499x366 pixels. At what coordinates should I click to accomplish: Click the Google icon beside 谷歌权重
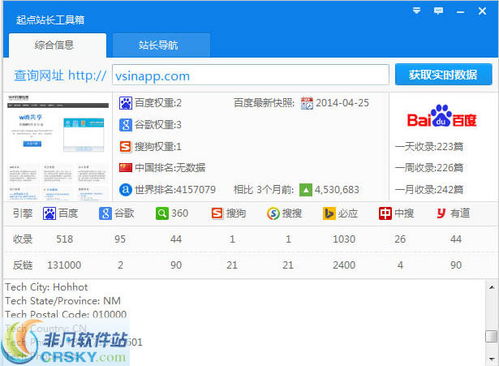(x=125, y=125)
